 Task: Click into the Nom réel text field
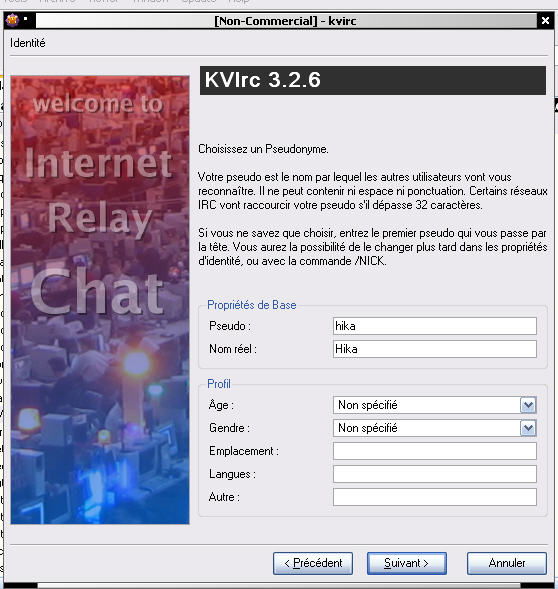pos(434,349)
